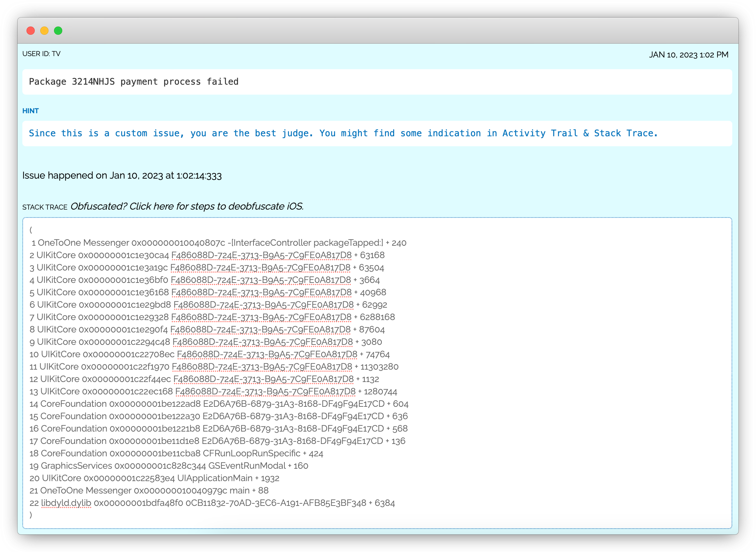Click stack frame 14 CoreFoundation + 604

(219, 404)
